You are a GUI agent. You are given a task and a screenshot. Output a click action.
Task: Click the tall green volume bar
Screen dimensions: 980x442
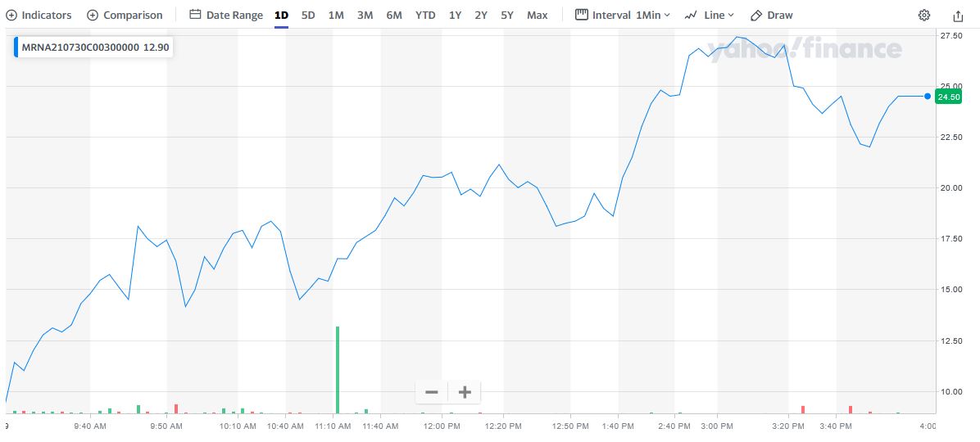pos(338,369)
